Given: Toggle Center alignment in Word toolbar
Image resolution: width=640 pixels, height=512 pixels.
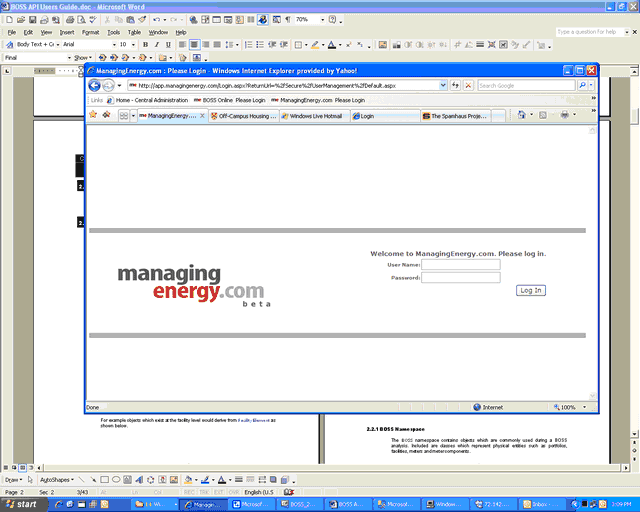Looking at the screenshot, I should (194, 45).
